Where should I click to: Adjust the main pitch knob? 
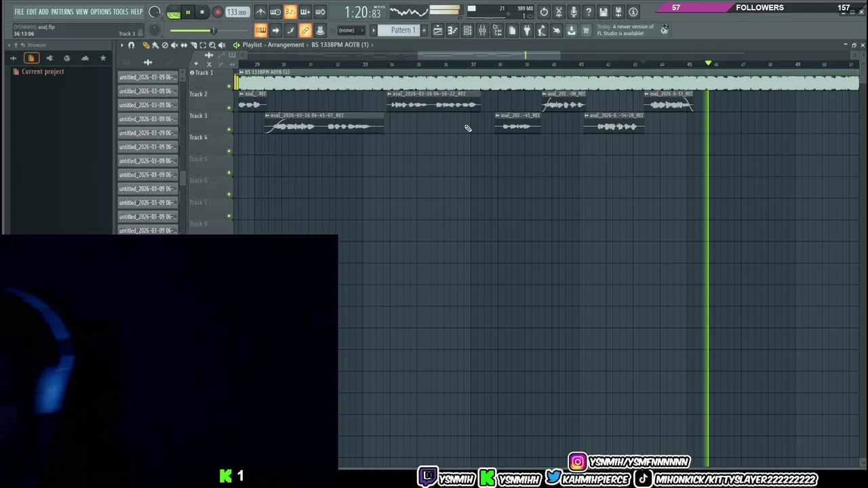[x=155, y=30]
